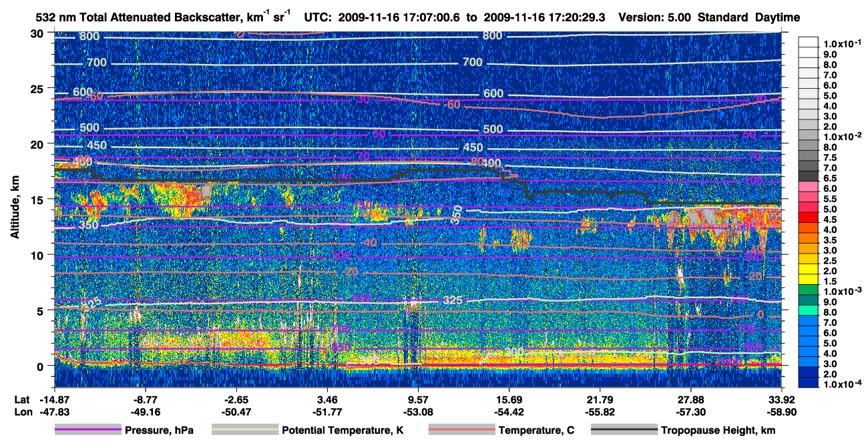The image size is (868, 445).
Task: Click the altitude tick label 25
Action: coord(37,88)
